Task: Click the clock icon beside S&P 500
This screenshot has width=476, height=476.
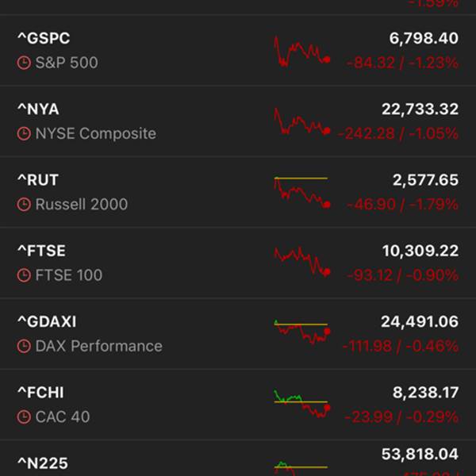Action: (x=24, y=63)
